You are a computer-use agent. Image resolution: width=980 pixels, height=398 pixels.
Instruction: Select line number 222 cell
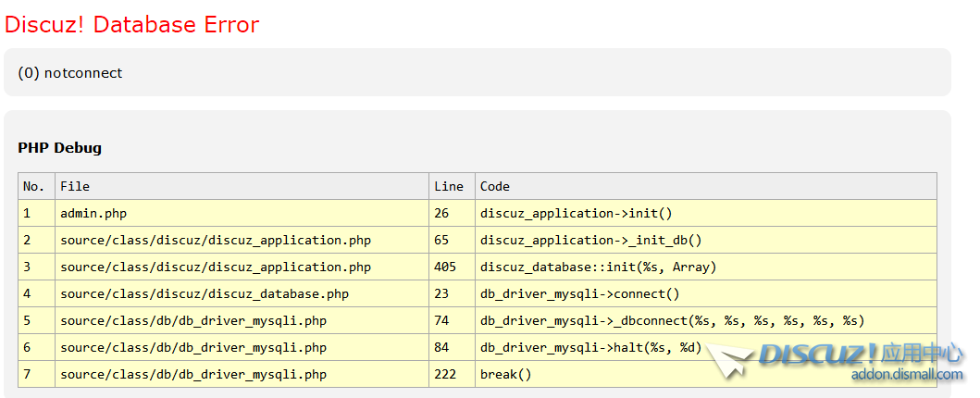pyautogui.click(x=445, y=375)
